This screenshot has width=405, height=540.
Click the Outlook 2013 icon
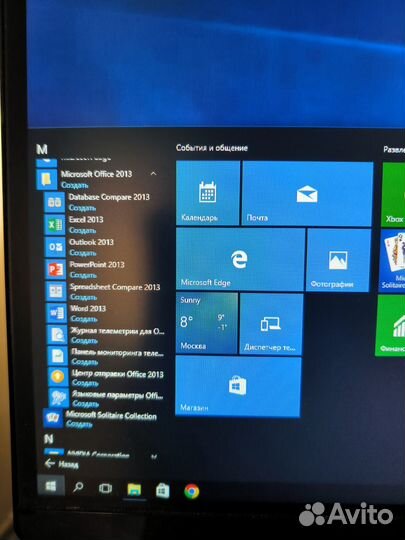pyautogui.click(x=55, y=247)
